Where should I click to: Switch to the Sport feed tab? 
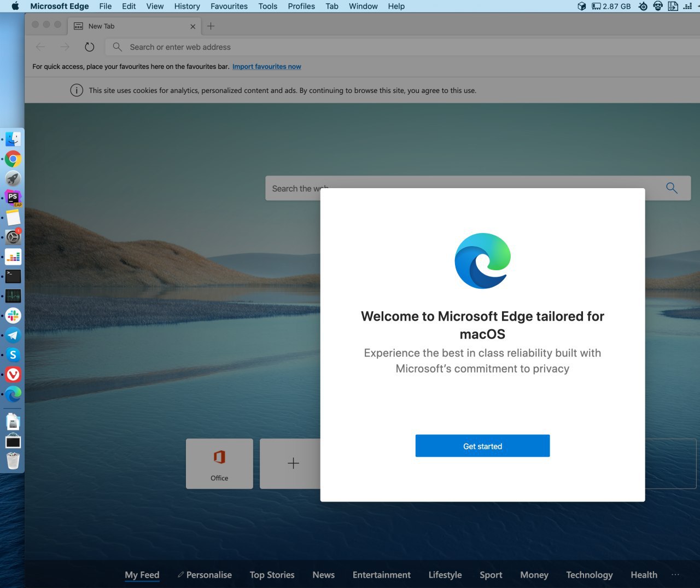491,575
